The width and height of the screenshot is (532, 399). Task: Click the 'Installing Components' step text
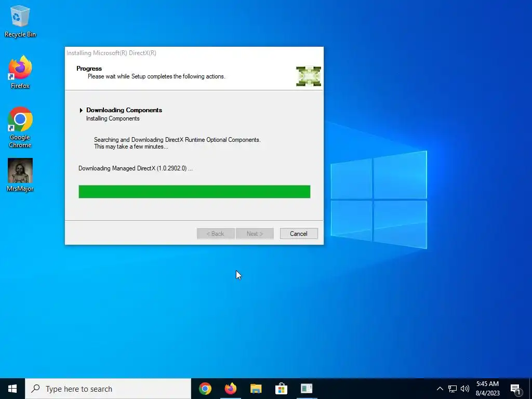pos(113,118)
